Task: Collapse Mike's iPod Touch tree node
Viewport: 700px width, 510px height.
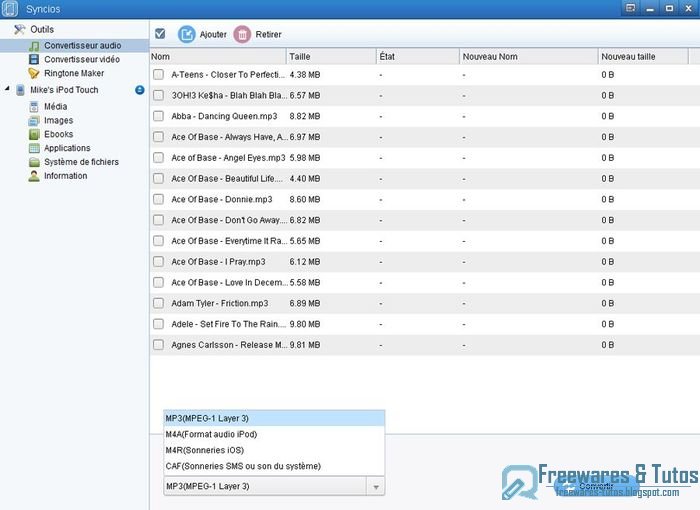Action: 7,89
